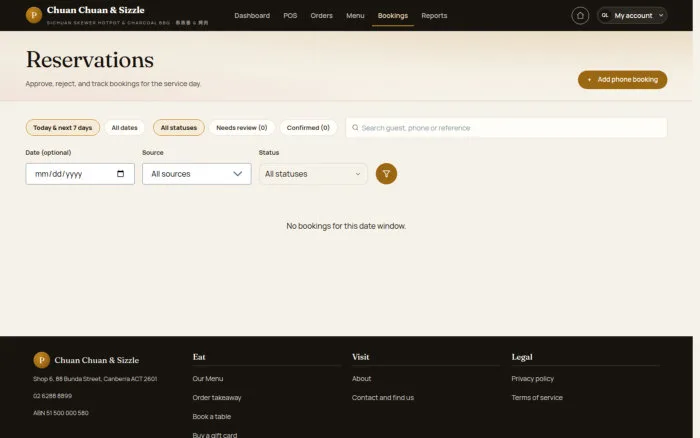The image size is (700, 438).
Task: Select the Bookings nav item
Action: click(x=393, y=16)
